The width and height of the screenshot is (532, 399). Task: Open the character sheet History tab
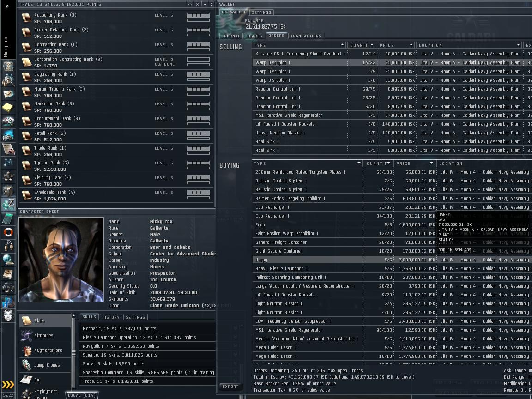111,317
